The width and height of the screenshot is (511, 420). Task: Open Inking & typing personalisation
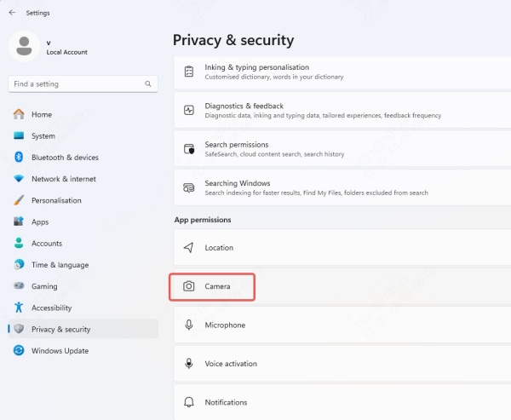click(342, 72)
